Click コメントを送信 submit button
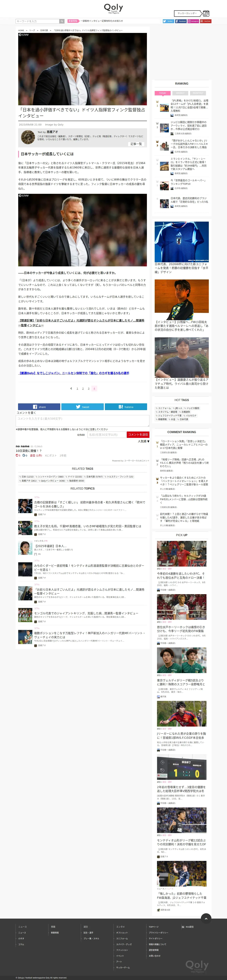The image size is (227, 980). [x=138, y=435]
